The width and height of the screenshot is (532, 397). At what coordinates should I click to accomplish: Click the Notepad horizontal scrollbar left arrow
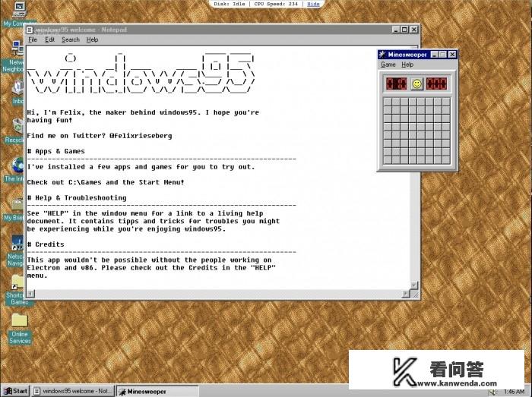(30, 293)
